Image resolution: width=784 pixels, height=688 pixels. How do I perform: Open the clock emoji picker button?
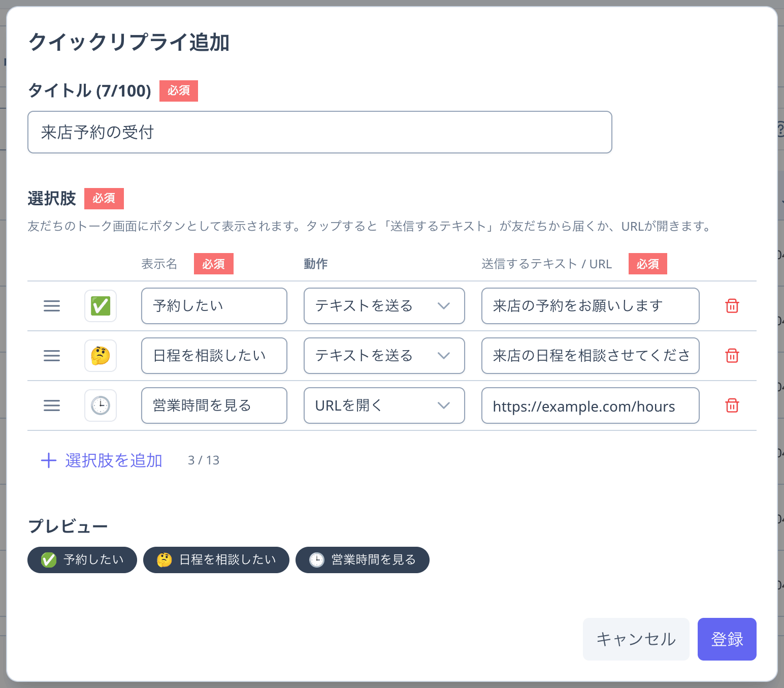pos(101,405)
